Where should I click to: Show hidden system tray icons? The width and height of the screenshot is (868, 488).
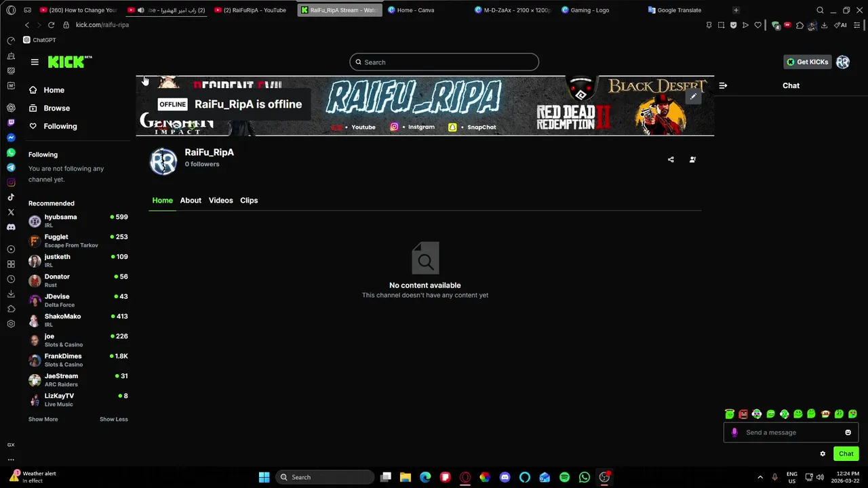[x=759, y=477]
